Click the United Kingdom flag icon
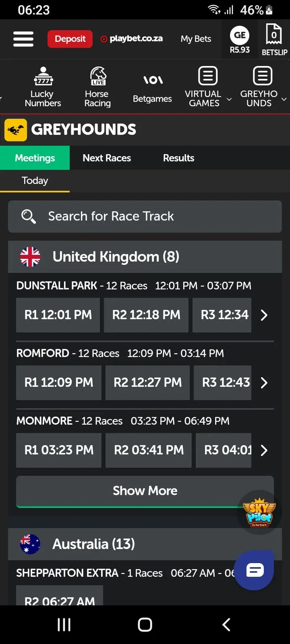 (x=30, y=257)
